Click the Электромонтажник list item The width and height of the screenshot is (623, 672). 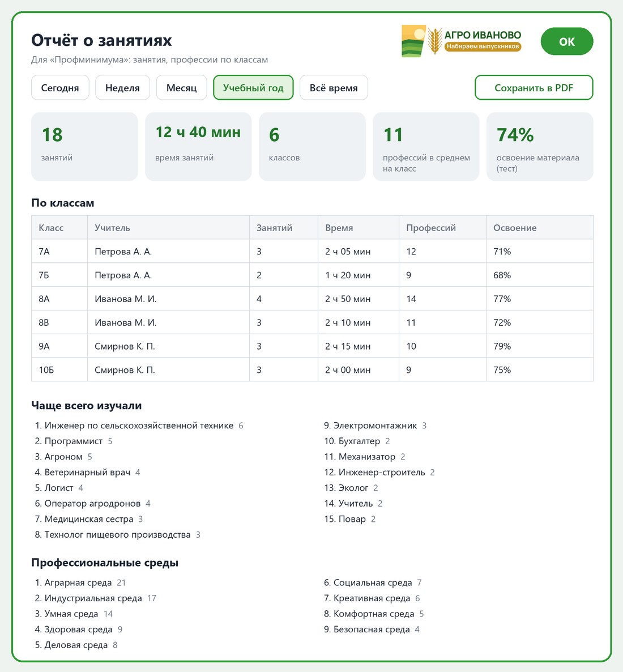tap(375, 426)
